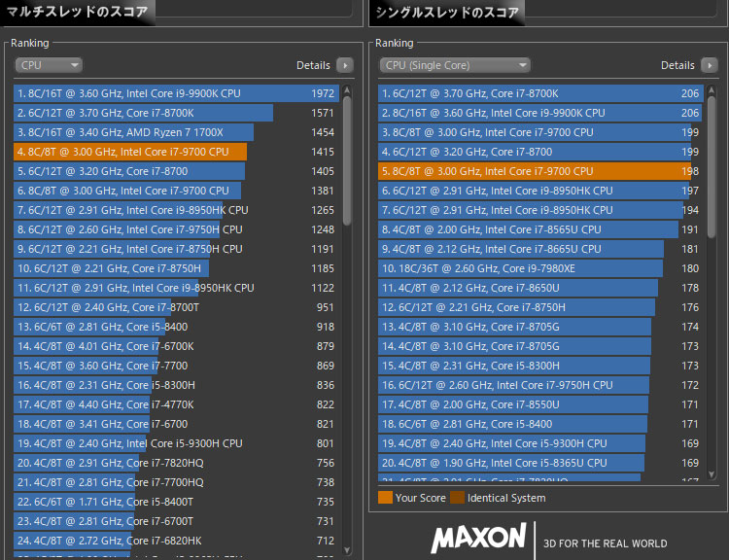Select single-core row 6 i9-8950HK scoring 197

coord(540,191)
